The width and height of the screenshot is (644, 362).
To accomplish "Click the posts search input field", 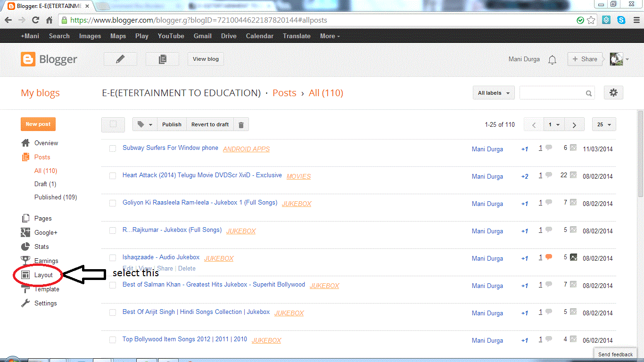I will (553, 93).
